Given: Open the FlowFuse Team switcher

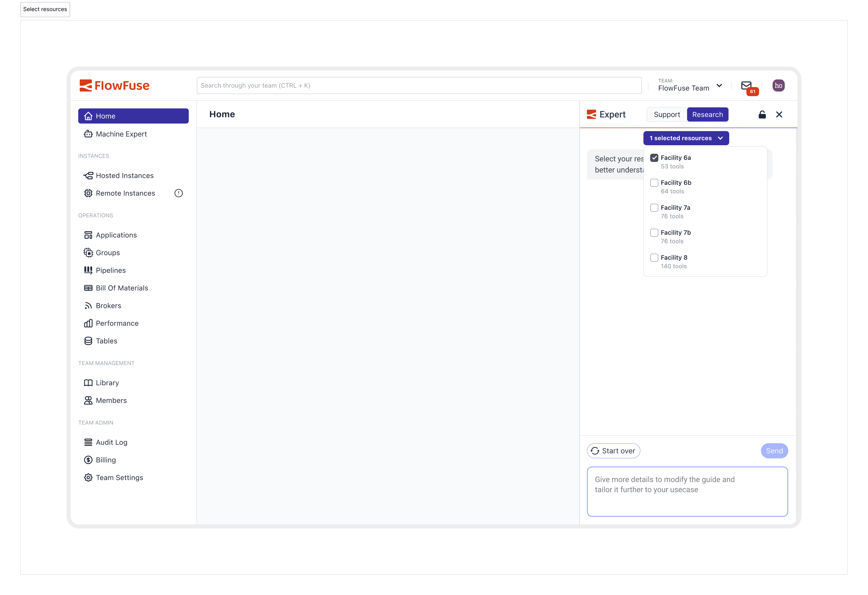Looking at the screenshot, I should tap(689, 86).
